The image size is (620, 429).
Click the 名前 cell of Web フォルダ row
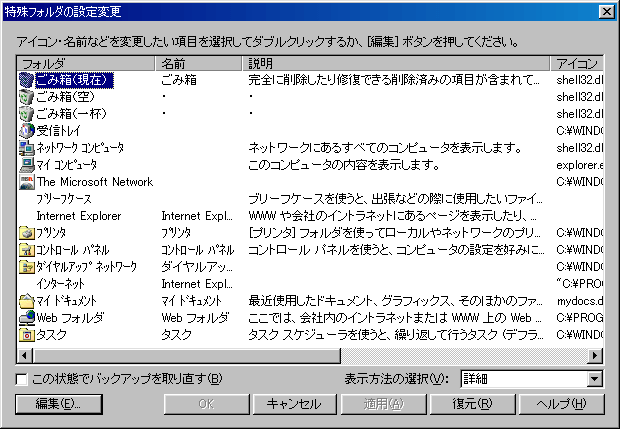point(195,318)
